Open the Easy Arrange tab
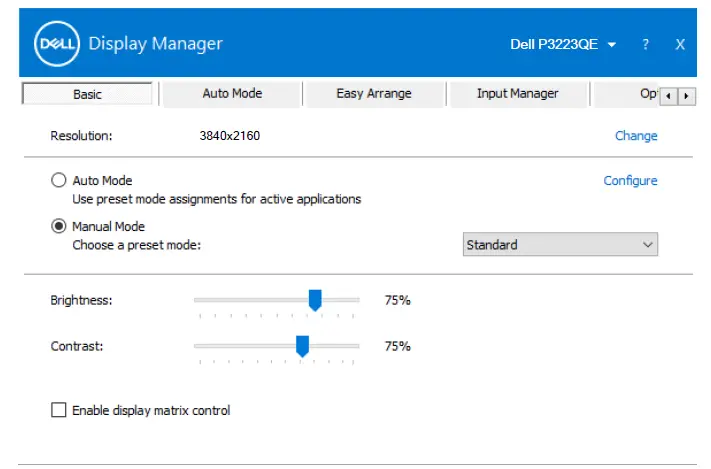 pyautogui.click(x=374, y=93)
